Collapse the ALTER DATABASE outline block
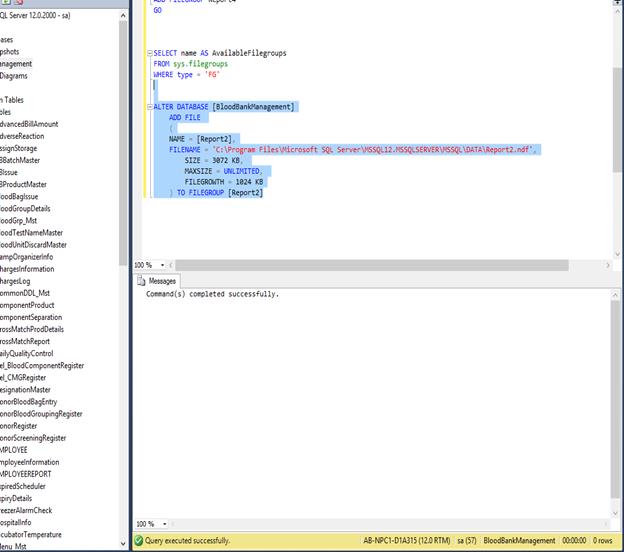Image resolution: width=624 pixels, height=552 pixels. click(x=150, y=107)
